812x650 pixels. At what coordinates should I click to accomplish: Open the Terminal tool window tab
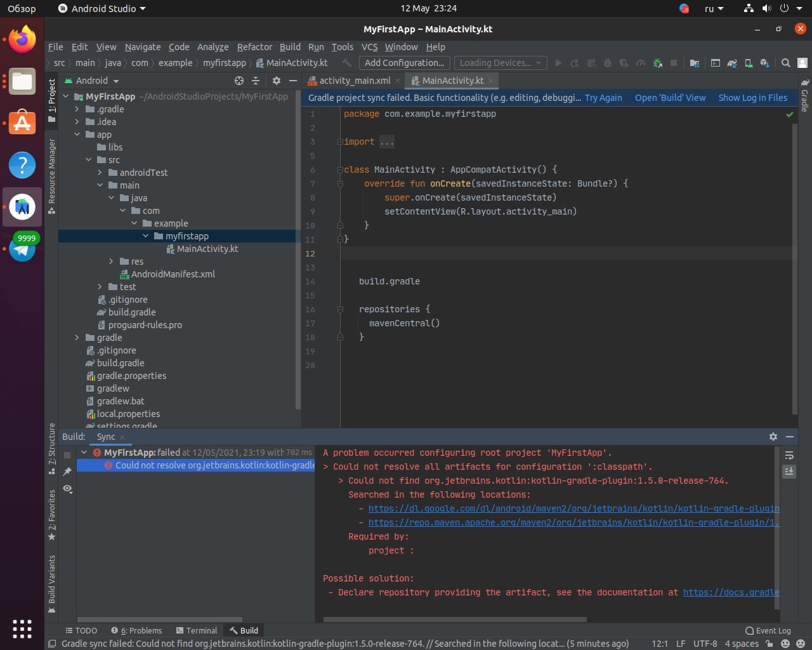pyautogui.click(x=197, y=630)
